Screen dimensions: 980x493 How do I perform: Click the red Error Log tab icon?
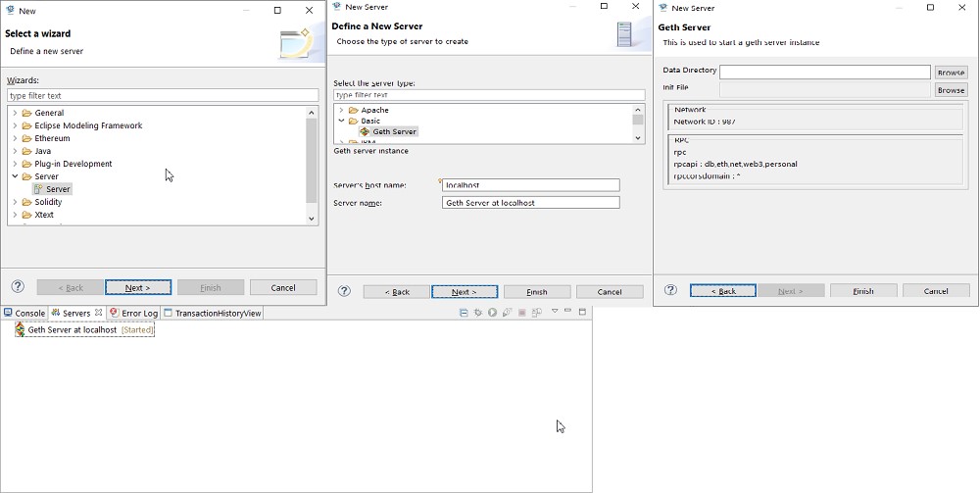[114, 313]
